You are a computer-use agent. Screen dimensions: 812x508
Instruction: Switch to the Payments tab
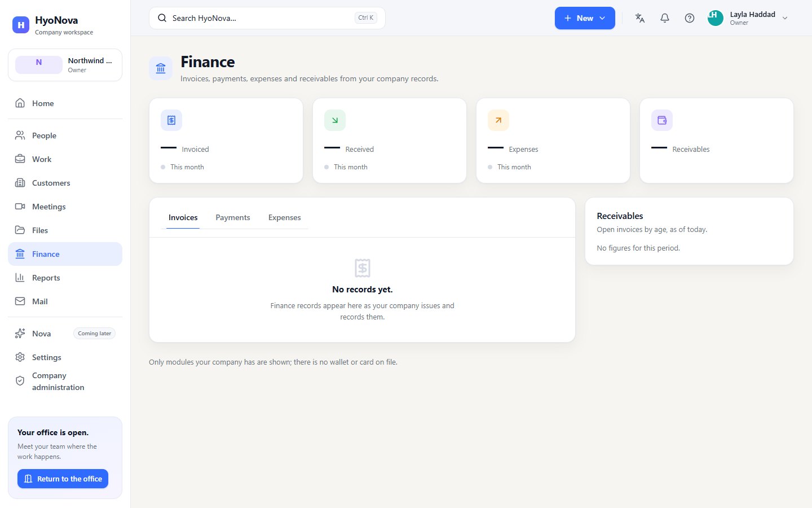click(x=233, y=217)
